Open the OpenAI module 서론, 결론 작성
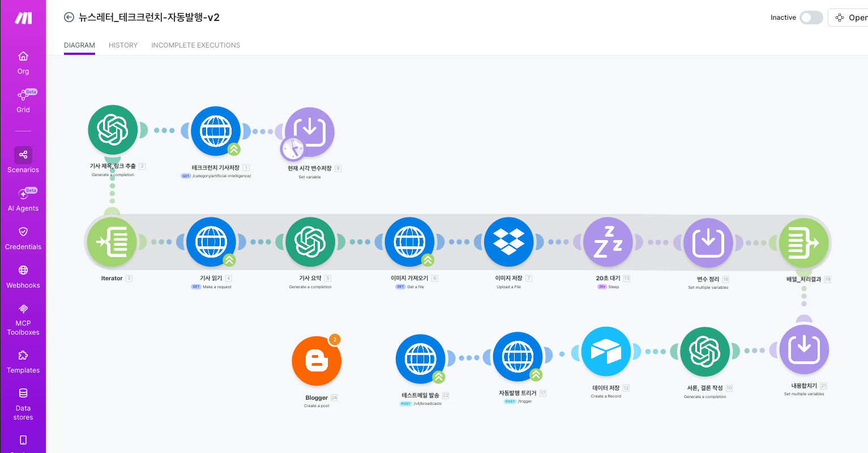Image resolution: width=868 pixels, height=453 pixels. tap(705, 352)
